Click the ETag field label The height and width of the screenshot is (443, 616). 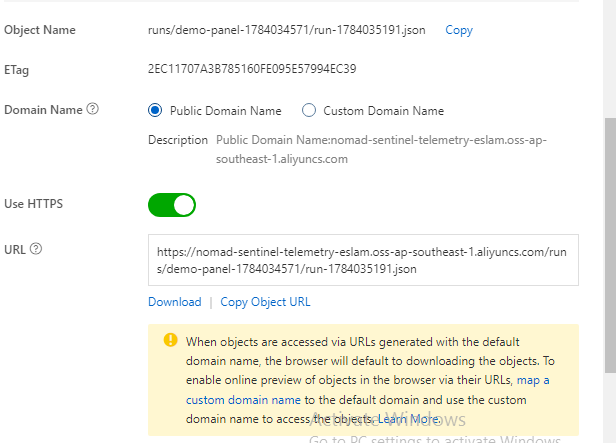tap(16, 70)
